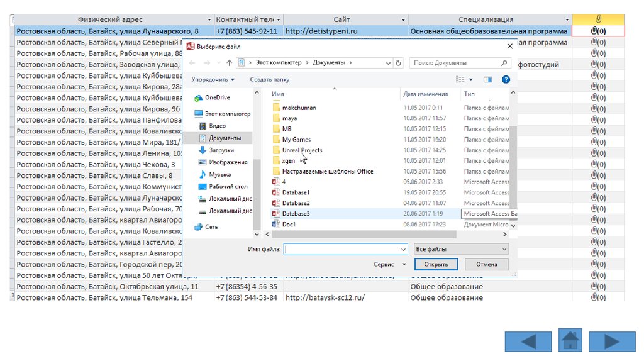This screenshot has width=644, height=361.
Task: Click the next slide arrow button
Action: pos(613,341)
